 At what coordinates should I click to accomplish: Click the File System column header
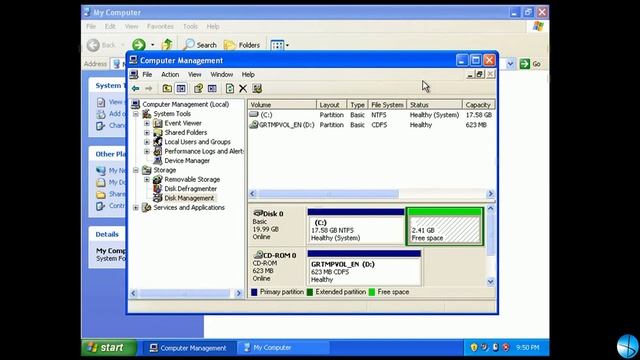(x=387, y=104)
